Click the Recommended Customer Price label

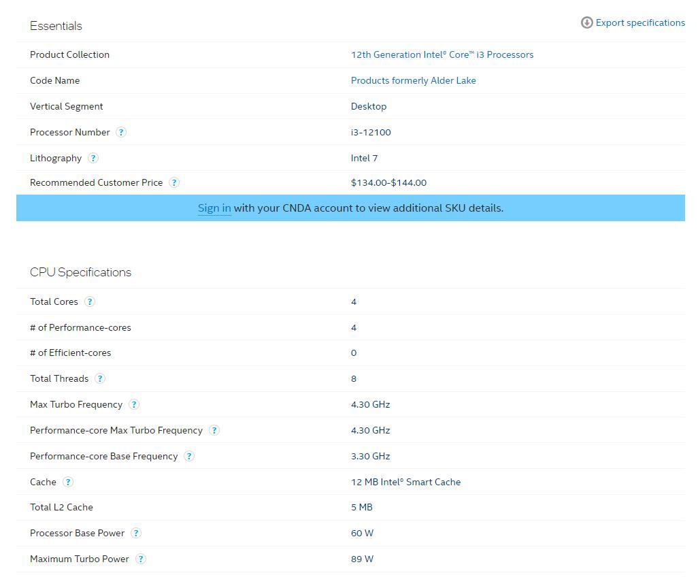click(x=97, y=182)
